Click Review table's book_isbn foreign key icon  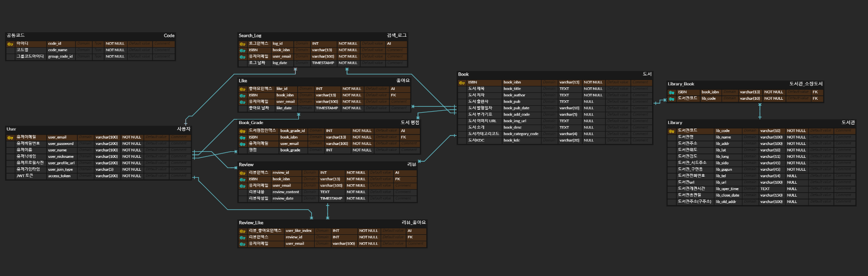(x=243, y=179)
